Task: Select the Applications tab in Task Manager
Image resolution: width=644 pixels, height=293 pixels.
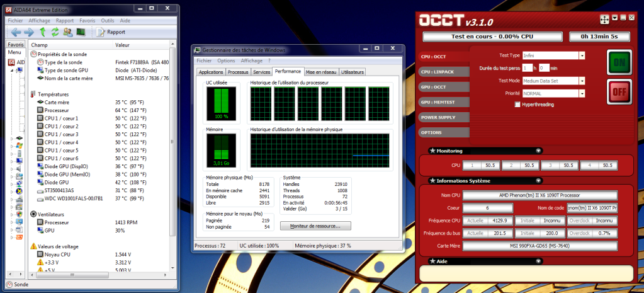Action: (211, 72)
